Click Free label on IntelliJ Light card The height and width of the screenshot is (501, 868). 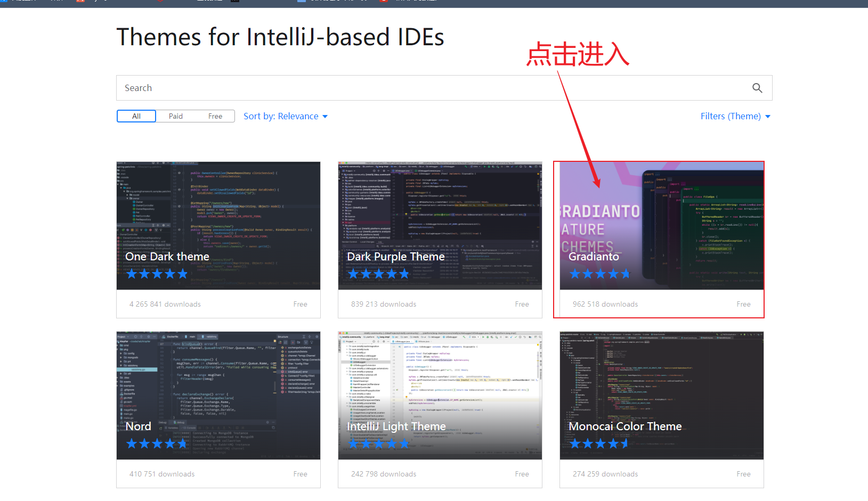(x=522, y=474)
